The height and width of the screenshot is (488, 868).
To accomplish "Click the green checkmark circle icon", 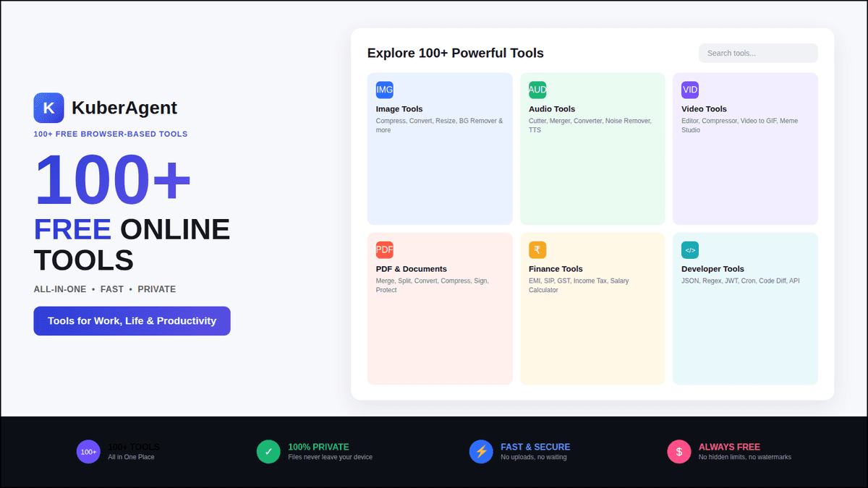I will pos(268,452).
